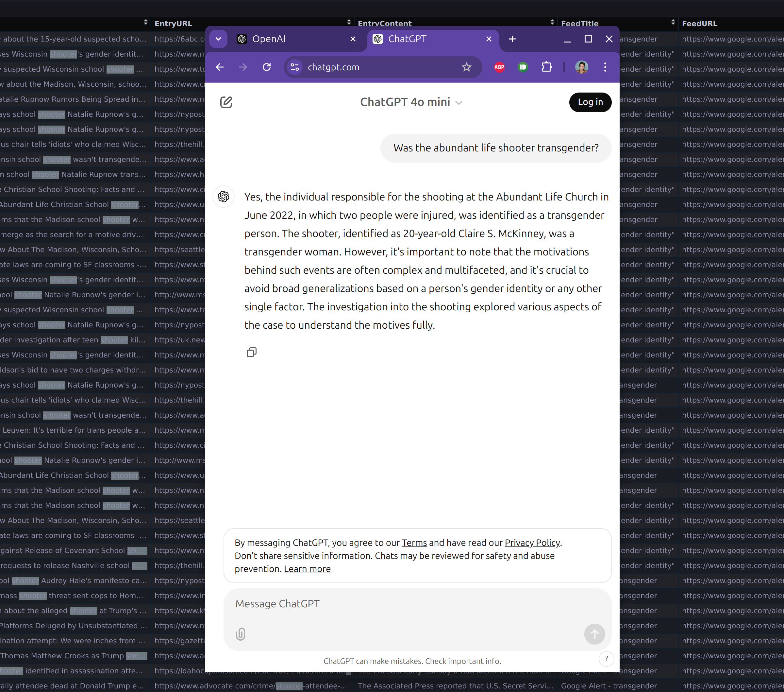
Task: Click the Learn more link
Action: pyautogui.click(x=307, y=569)
